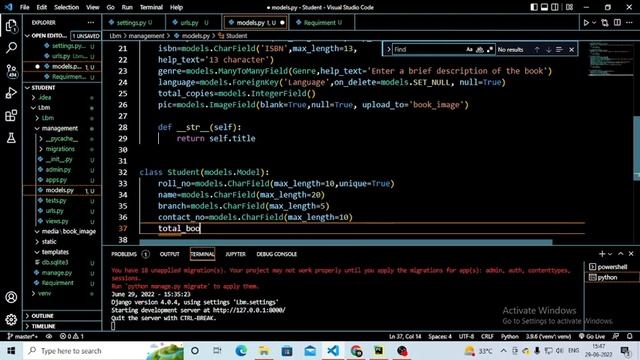Toggle Primary Side Bar layout icon

(534, 7)
